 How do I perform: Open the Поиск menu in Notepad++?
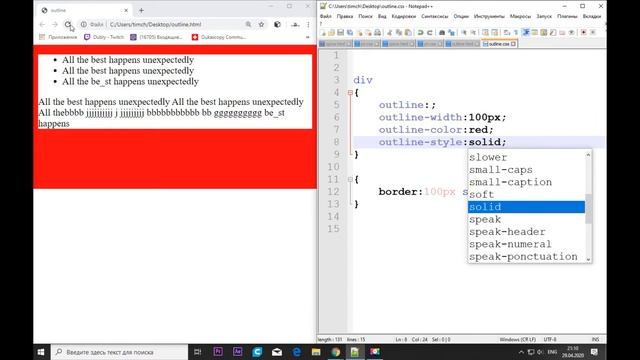pyautogui.click(x=365, y=16)
